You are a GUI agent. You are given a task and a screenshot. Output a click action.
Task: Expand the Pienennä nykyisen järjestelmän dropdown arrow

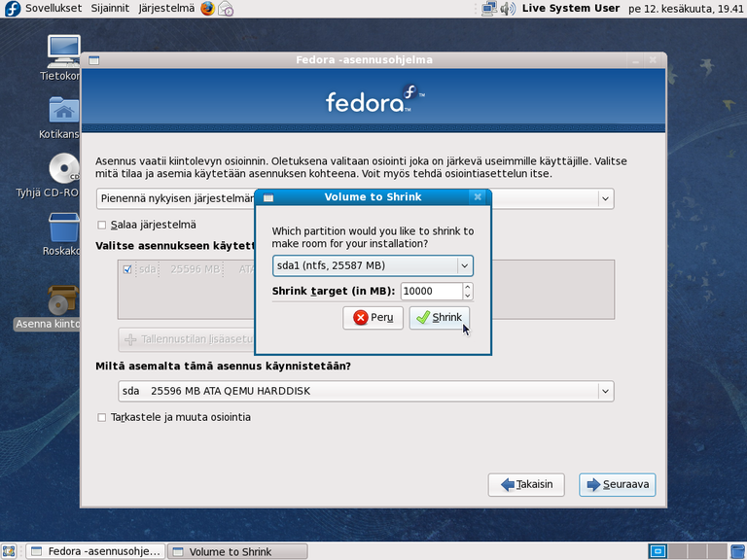(605, 198)
